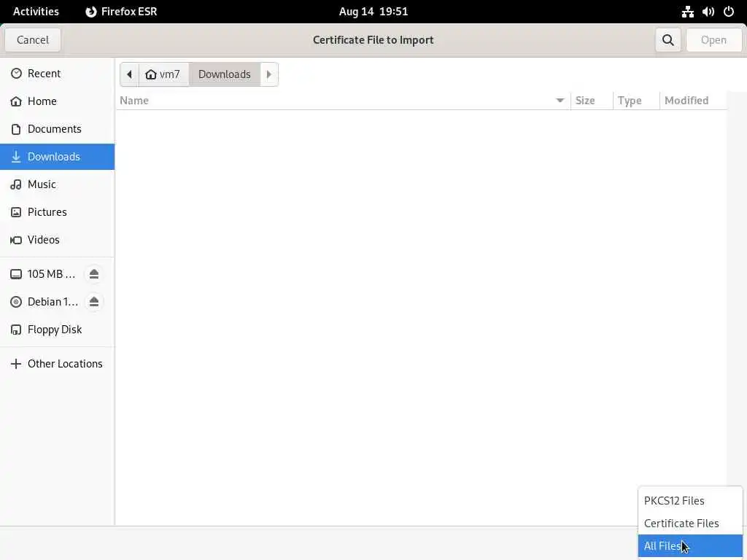Toggle the Name sort direction arrow
Viewport: 747px width, 560px height.
coord(560,101)
